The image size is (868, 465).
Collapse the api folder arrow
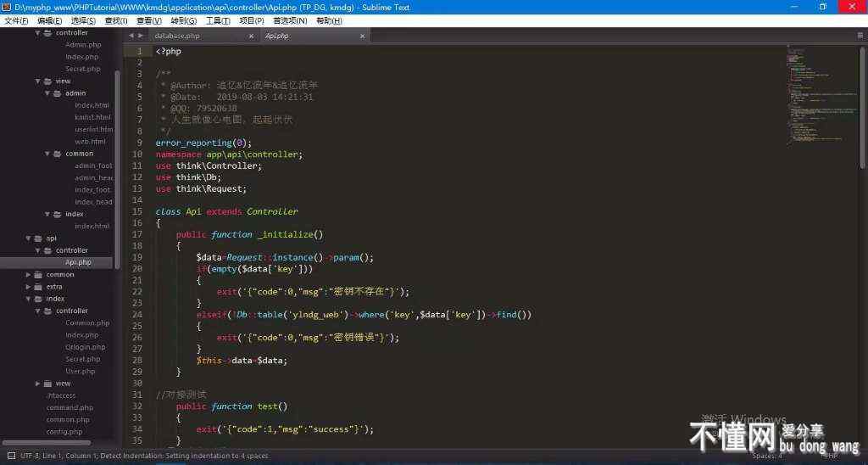[x=28, y=238]
